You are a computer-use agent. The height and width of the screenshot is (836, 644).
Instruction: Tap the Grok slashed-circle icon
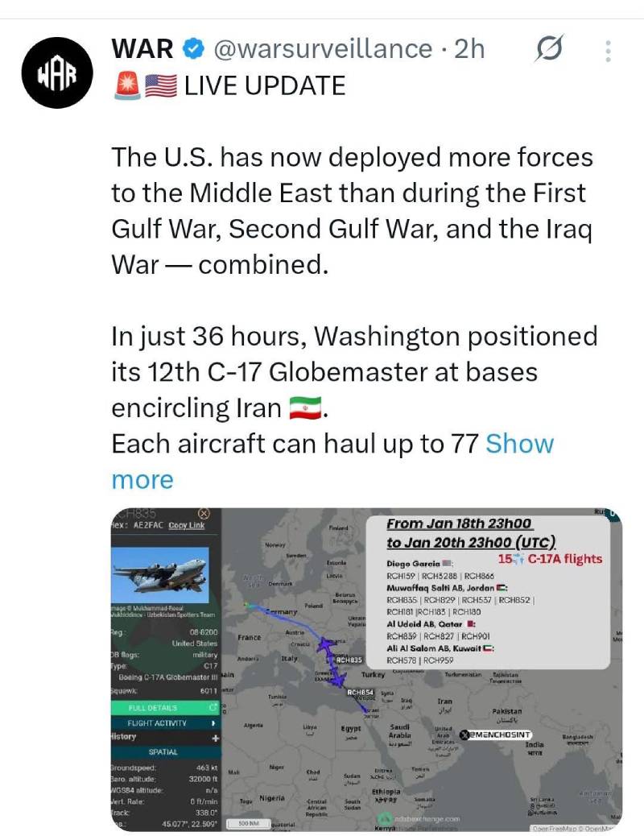(548, 50)
